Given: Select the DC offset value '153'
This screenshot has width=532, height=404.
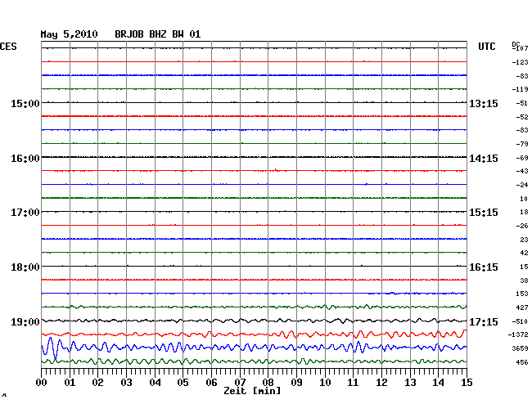Looking at the screenshot, I should pyautogui.click(x=522, y=294).
